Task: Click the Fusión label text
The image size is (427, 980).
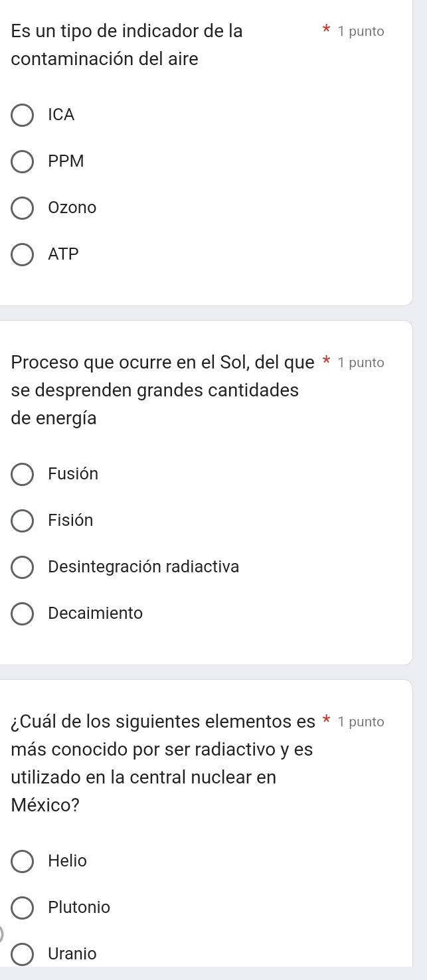Action: (x=73, y=474)
